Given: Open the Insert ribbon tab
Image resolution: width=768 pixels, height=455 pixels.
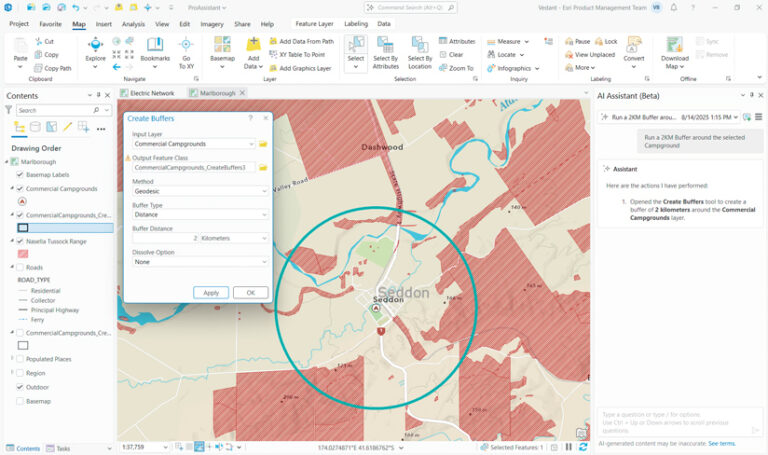Looking at the screenshot, I should [x=103, y=24].
